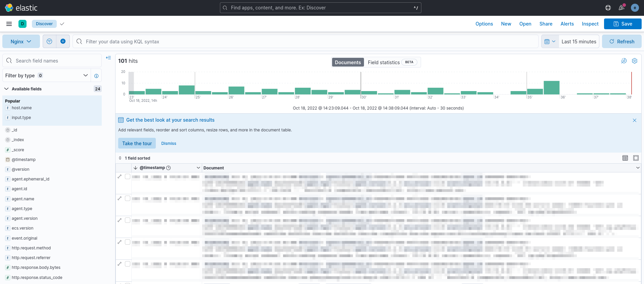The image size is (644, 284).
Task: Open the Options menu
Action: pos(484,24)
